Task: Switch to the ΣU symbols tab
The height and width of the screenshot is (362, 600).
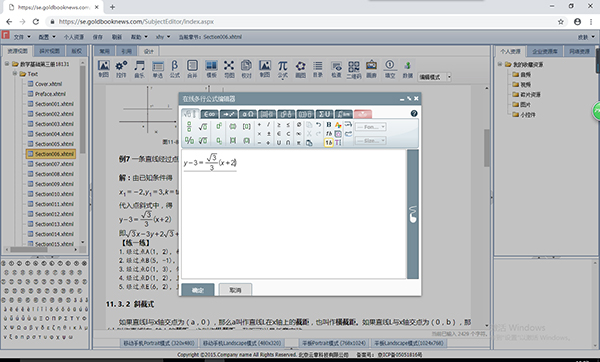Action: point(324,114)
